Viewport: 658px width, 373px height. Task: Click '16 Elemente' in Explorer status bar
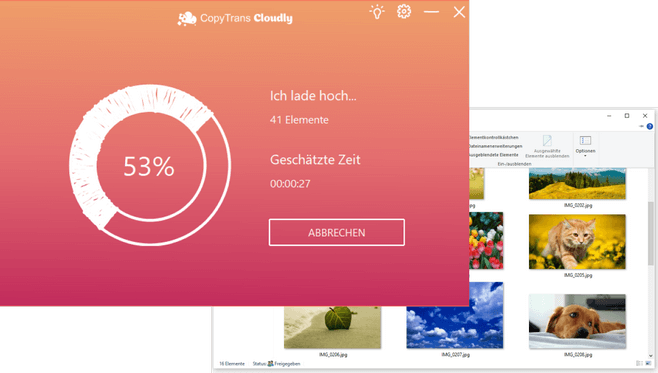coord(232,364)
